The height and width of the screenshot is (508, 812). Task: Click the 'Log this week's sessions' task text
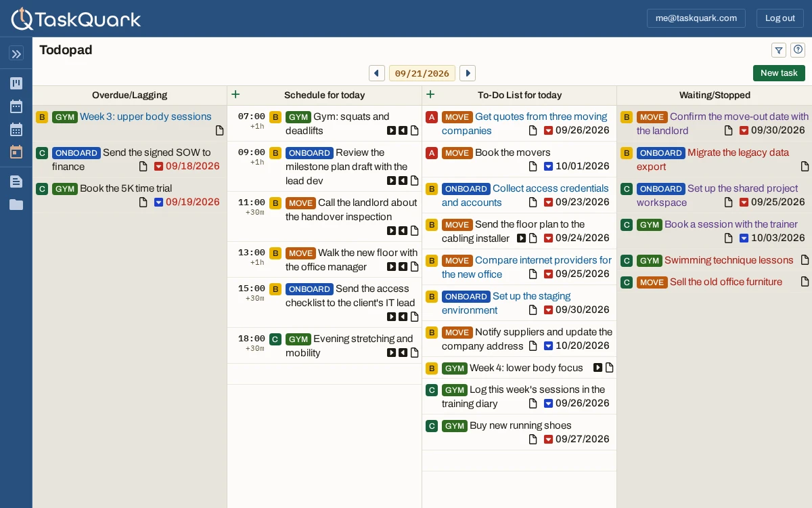click(524, 397)
